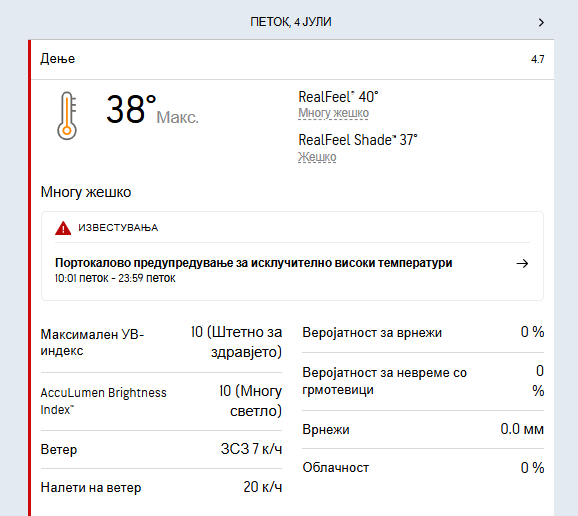
Task: Click the 38° maximum temperature value
Action: pos(131,109)
